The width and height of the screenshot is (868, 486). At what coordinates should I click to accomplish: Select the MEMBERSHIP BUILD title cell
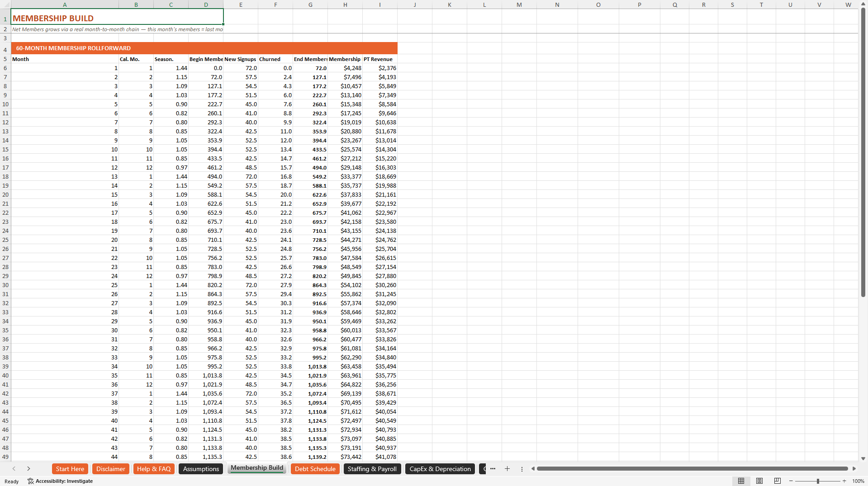pyautogui.click(x=117, y=17)
